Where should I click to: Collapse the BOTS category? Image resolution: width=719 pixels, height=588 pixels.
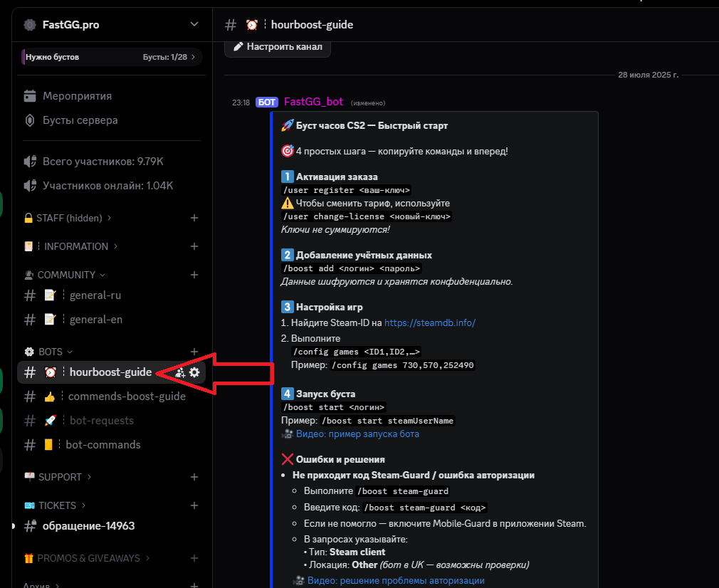click(50, 352)
